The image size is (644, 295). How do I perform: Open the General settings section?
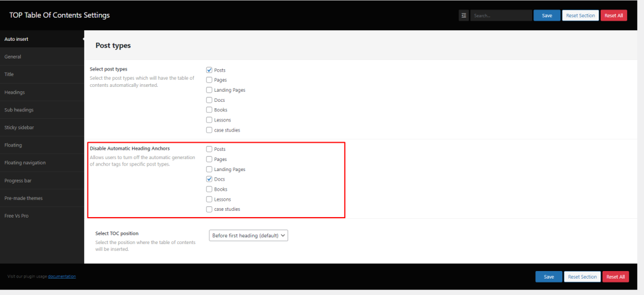[42, 57]
